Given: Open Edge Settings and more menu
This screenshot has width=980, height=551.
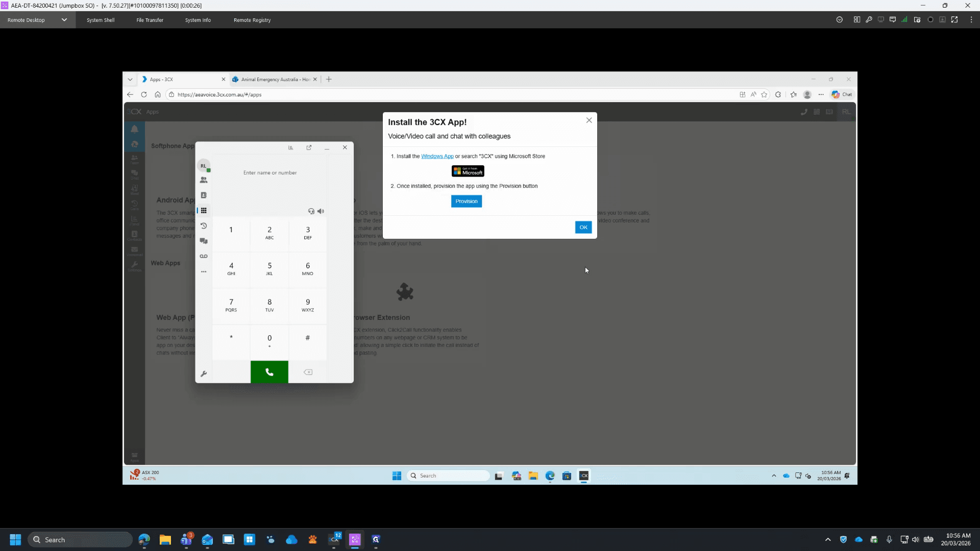Looking at the screenshot, I should (821, 95).
